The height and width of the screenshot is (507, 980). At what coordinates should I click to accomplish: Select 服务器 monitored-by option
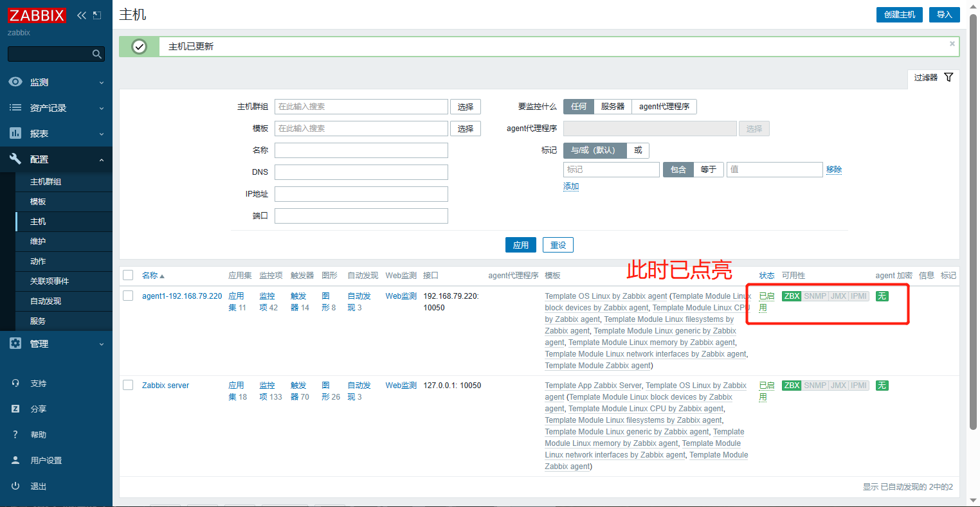pyautogui.click(x=613, y=107)
